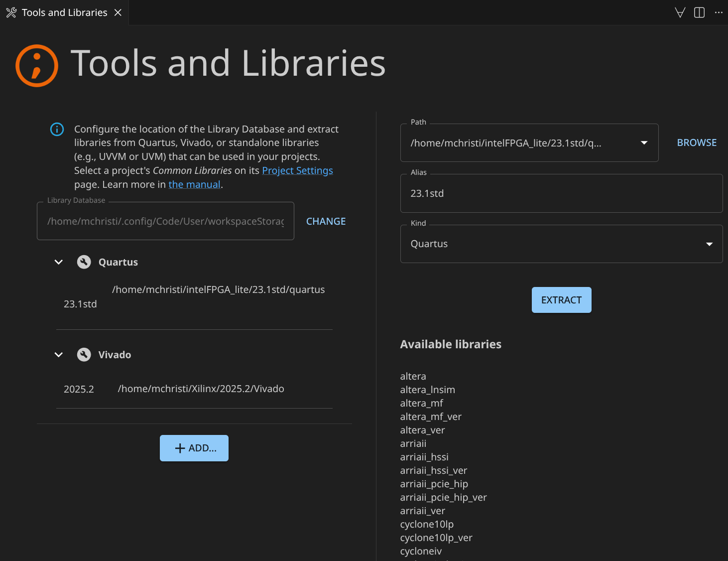Click the tools icon on the tab
The width and height of the screenshot is (728, 561).
click(11, 12)
